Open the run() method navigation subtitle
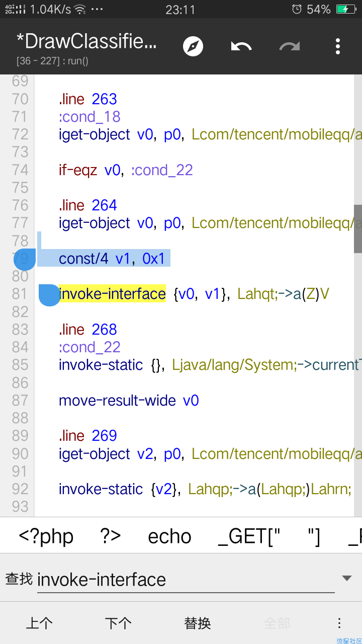 (x=52, y=61)
